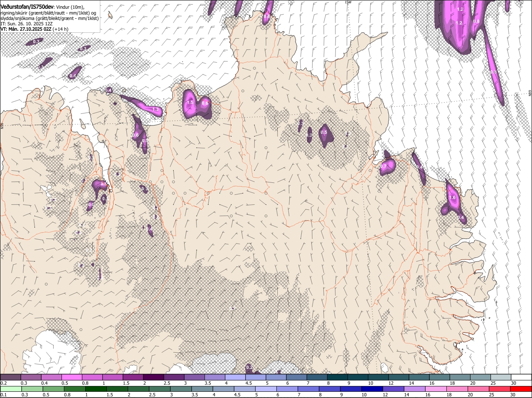Select the light green swatch between 0.3 and 0.5
Viewport: 532px width, 398px height.
(32, 389)
